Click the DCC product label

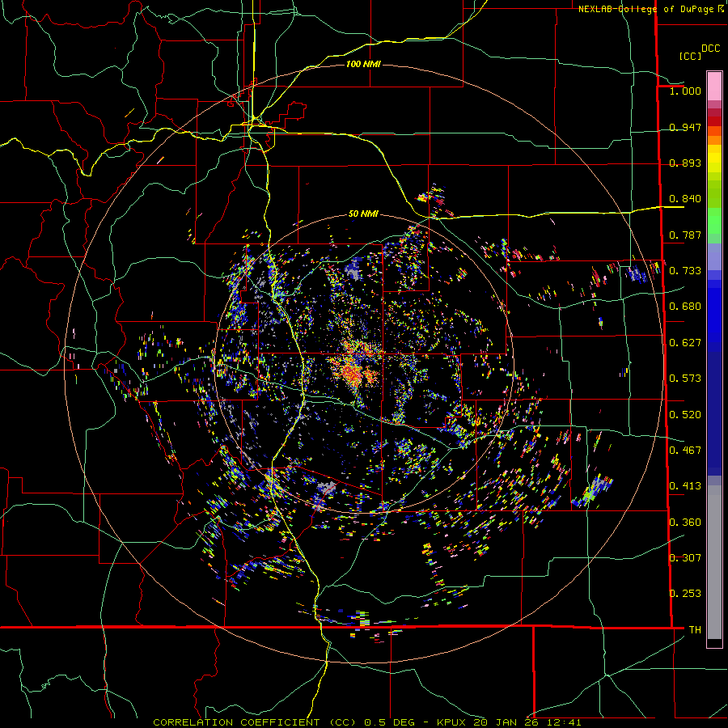[710, 49]
